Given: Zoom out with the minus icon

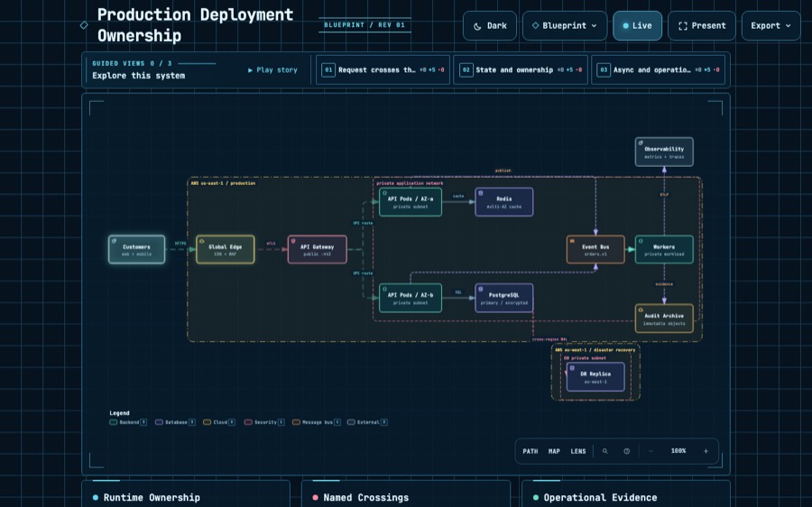Looking at the screenshot, I should click(651, 451).
